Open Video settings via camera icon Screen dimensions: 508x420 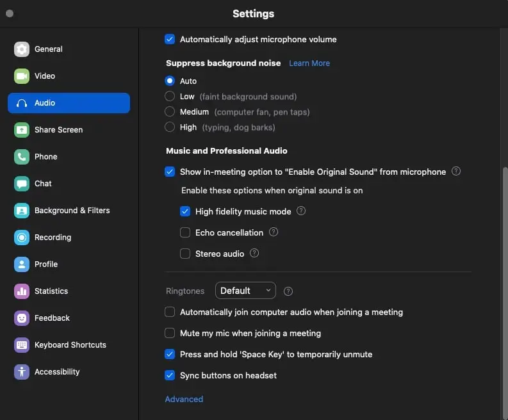click(x=22, y=76)
